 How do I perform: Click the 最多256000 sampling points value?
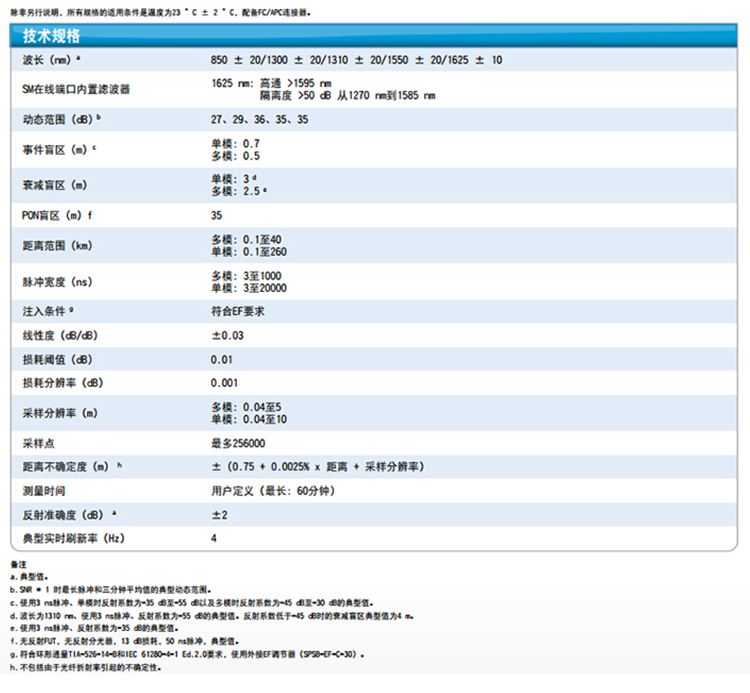tap(238, 442)
